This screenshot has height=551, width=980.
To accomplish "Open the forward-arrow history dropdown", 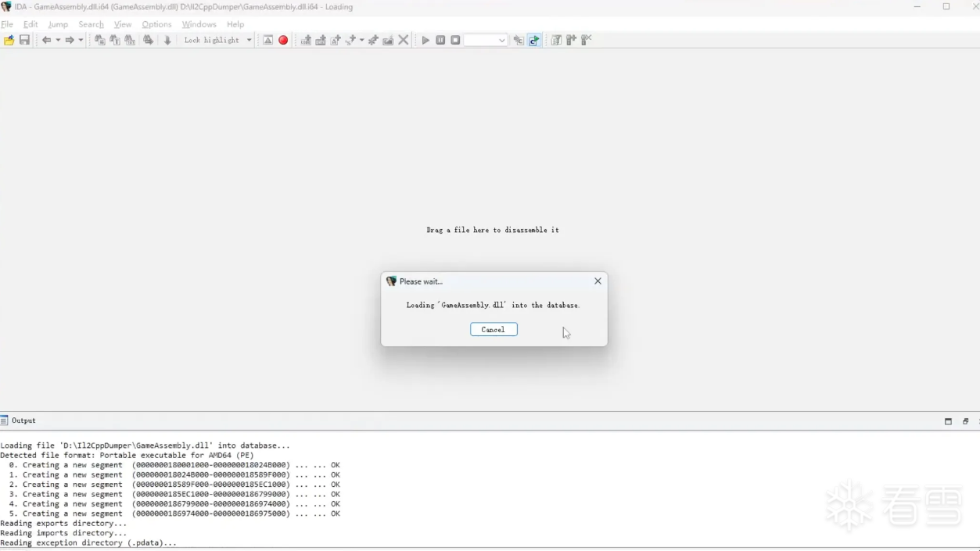I will pyautogui.click(x=81, y=40).
